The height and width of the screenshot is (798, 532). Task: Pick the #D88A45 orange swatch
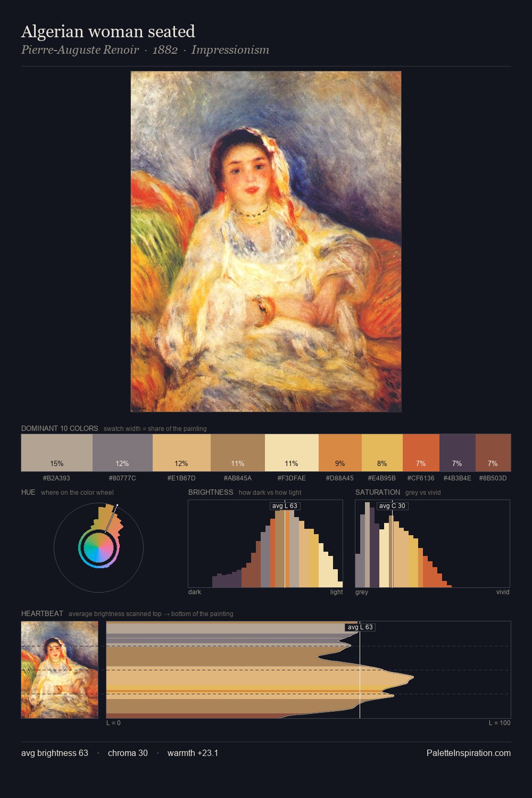340,453
